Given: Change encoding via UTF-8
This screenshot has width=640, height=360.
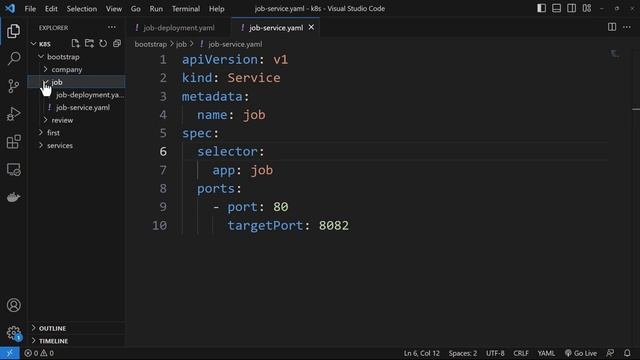Looking at the screenshot, I should point(495,353).
